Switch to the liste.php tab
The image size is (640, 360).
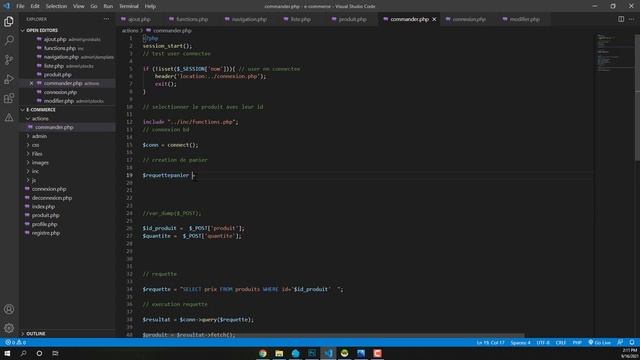tap(300, 19)
